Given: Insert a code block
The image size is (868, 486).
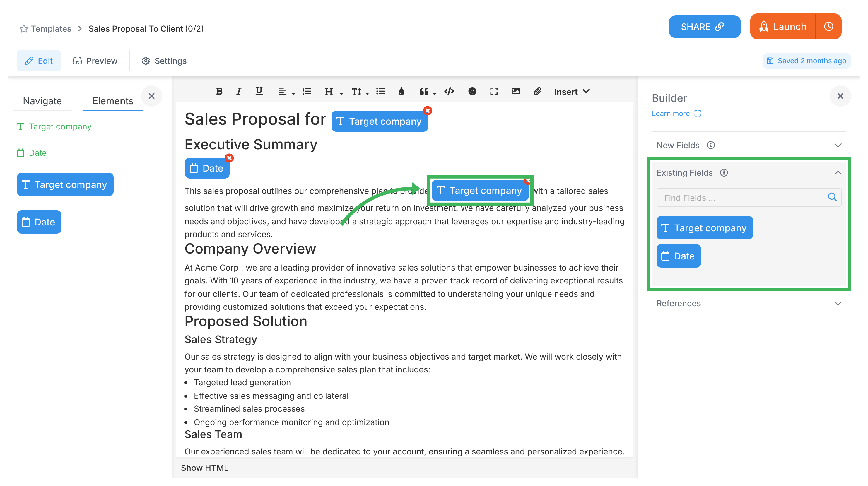Looking at the screenshot, I should 449,91.
